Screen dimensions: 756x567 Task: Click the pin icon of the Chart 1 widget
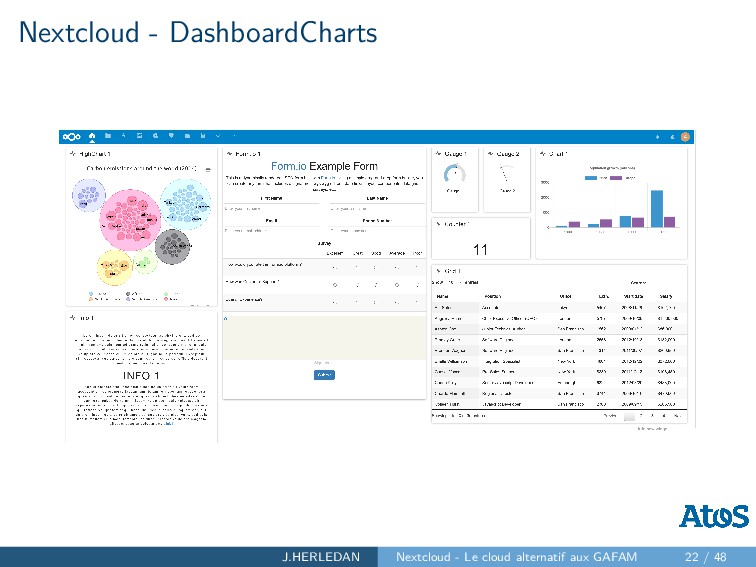(x=543, y=154)
